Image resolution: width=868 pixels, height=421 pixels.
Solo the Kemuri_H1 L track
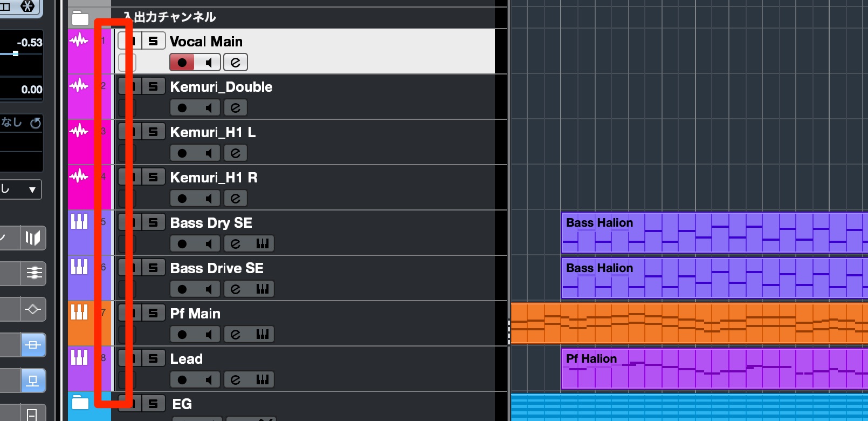(x=154, y=132)
